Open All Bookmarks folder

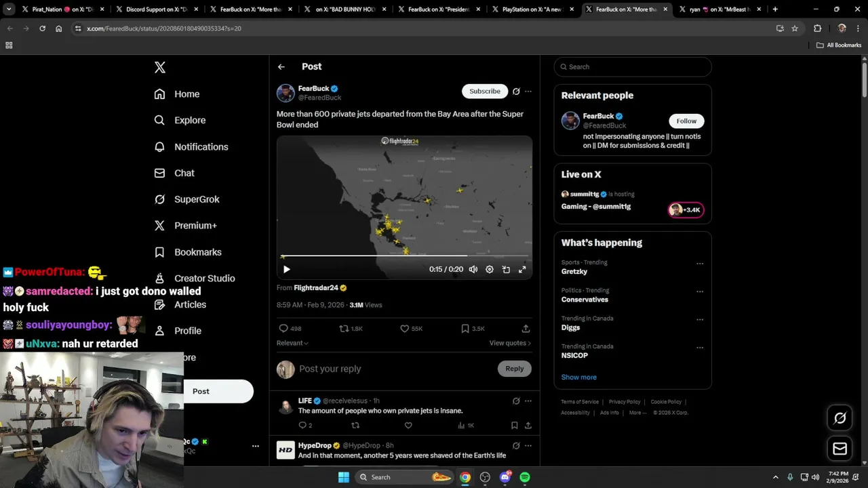tap(839, 45)
